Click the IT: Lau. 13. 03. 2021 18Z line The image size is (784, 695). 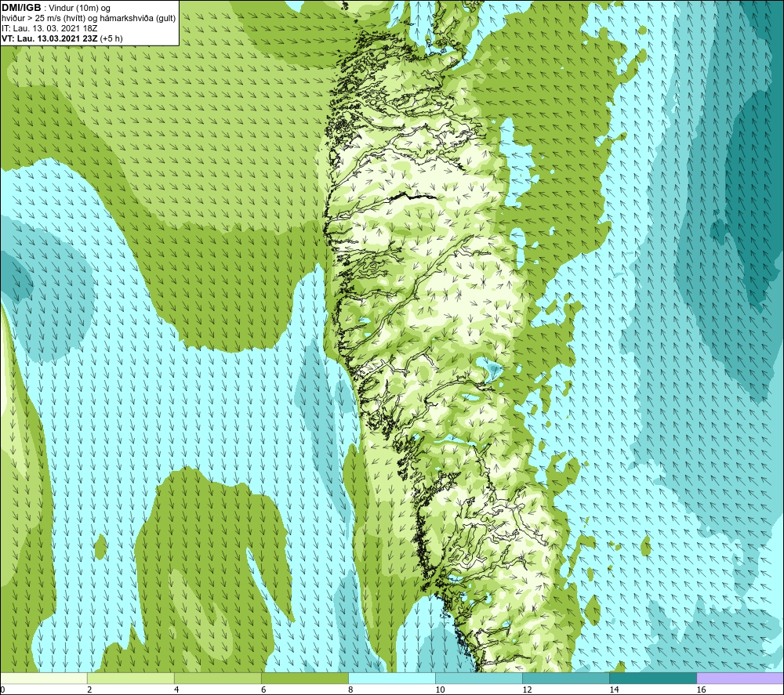point(49,28)
